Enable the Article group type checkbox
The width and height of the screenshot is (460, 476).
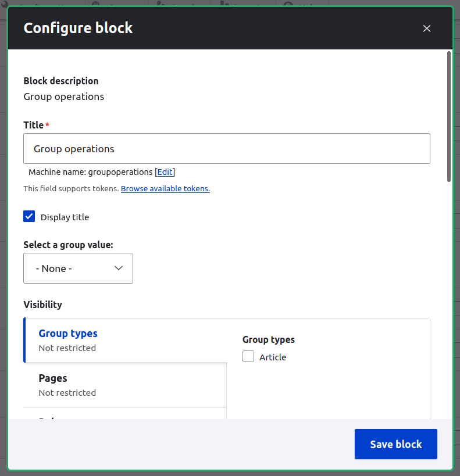click(x=248, y=356)
